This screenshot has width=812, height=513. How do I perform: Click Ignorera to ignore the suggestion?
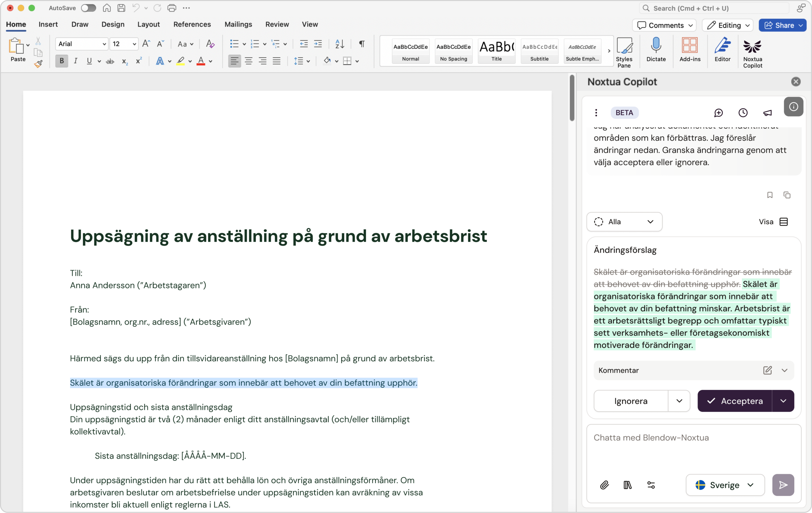pyautogui.click(x=631, y=401)
